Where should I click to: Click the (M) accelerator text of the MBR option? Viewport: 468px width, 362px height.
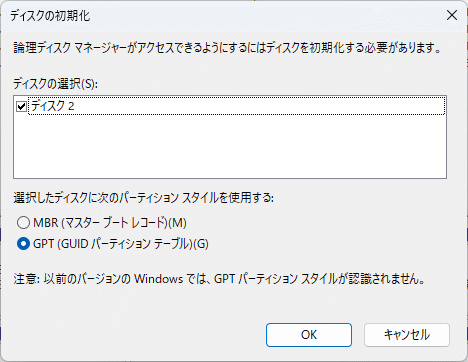pos(177,223)
